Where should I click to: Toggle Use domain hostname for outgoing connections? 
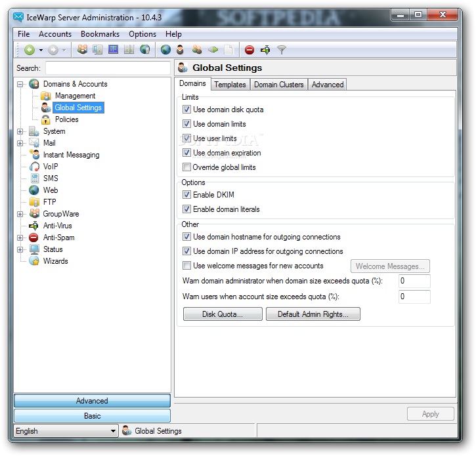186,237
